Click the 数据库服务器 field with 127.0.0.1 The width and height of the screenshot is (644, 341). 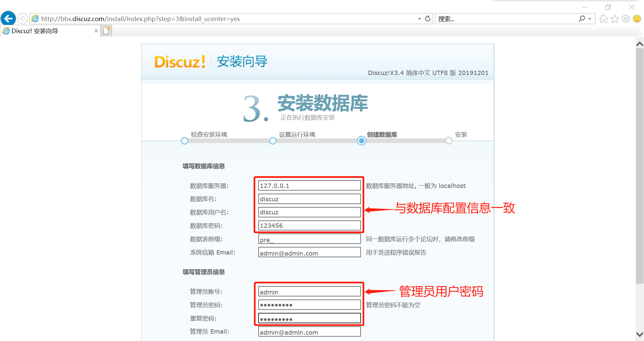(309, 186)
